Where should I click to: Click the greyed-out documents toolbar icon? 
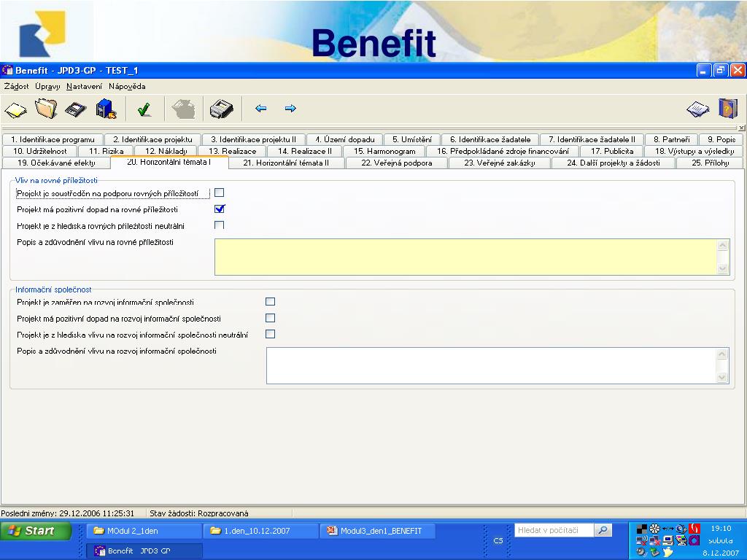(x=183, y=109)
